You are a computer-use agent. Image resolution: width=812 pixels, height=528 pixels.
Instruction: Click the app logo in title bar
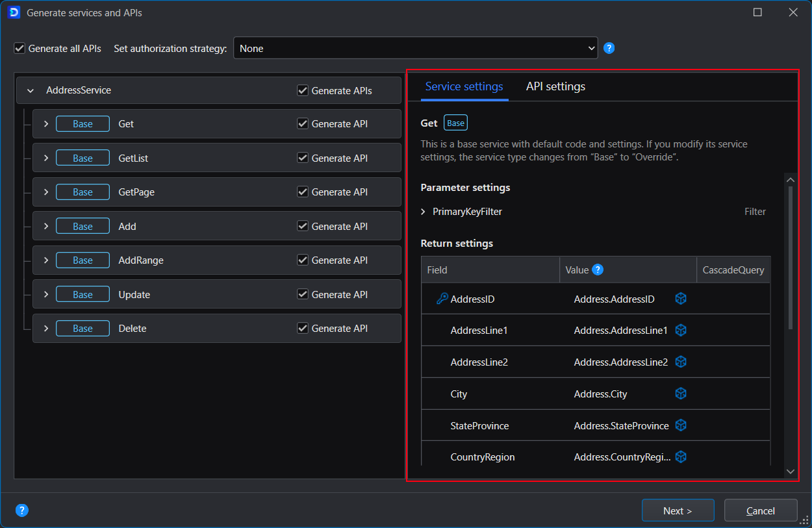[x=14, y=12]
